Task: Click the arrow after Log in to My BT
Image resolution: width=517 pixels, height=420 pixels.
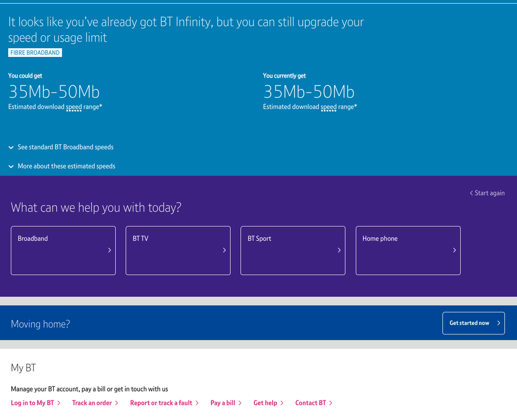Action: coord(58,403)
